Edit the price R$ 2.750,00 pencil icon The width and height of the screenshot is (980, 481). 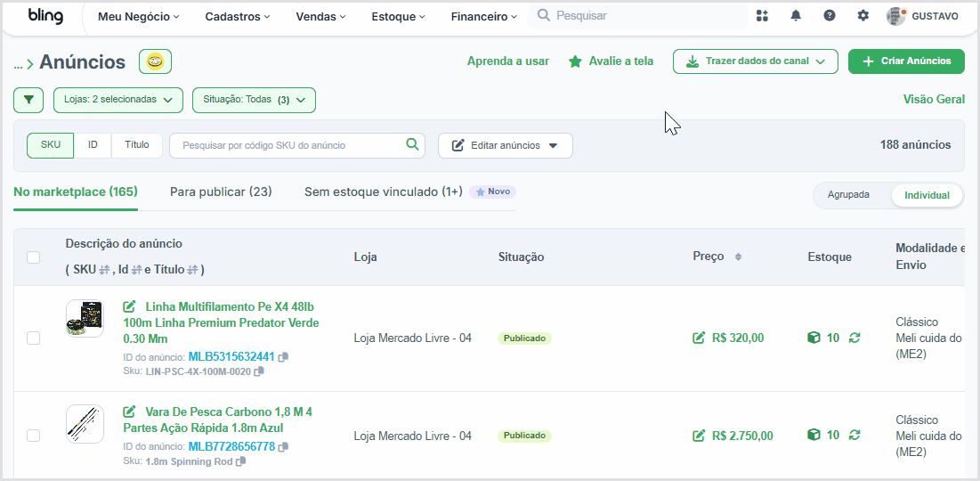tap(699, 436)
